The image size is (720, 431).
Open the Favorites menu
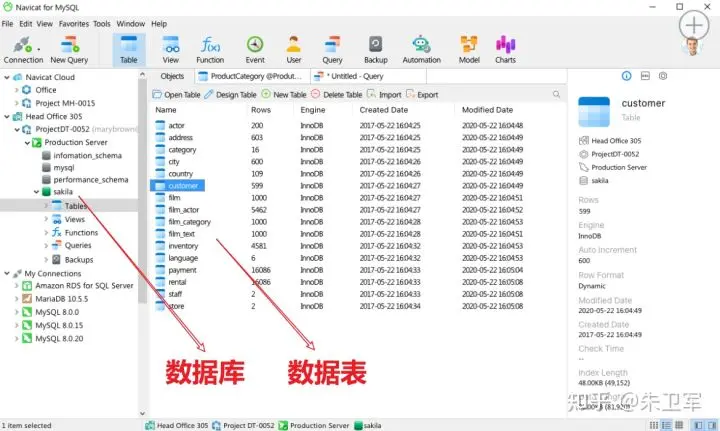(x=73, y=24)
